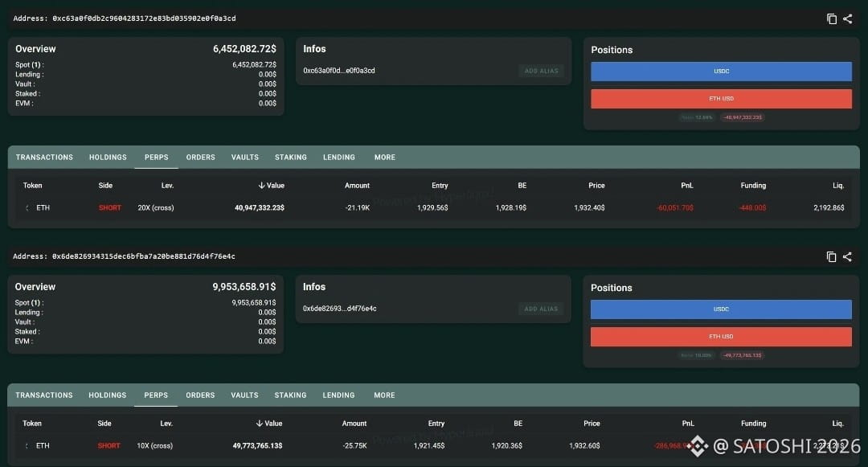Click the -49,773,765.13$ position badge
Image resolution: width=868 pixels, height=467 pixels.
pyautogui.click(x=743, y=355)
